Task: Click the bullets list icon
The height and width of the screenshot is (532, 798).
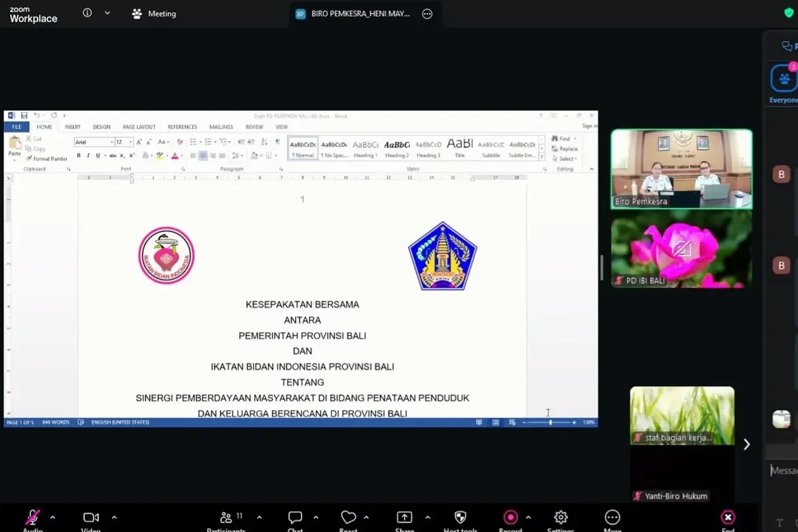Action: [x=193, y=142]
